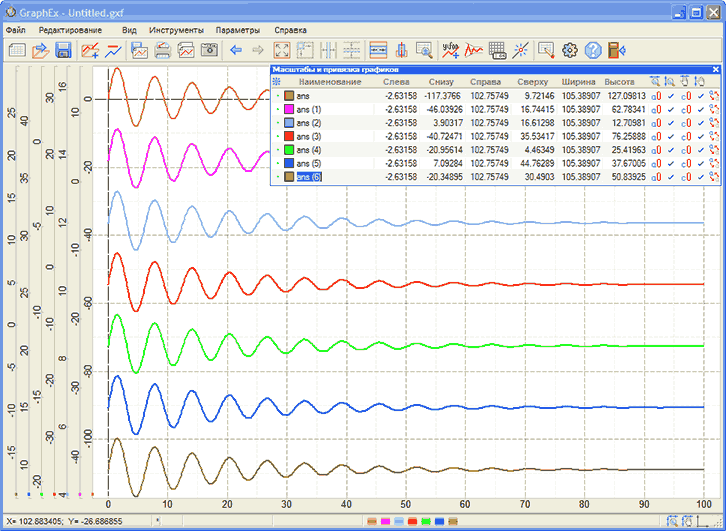Select the ans (6) row name
This screenshot has height=531, width=726.
[x=310, y=177]
